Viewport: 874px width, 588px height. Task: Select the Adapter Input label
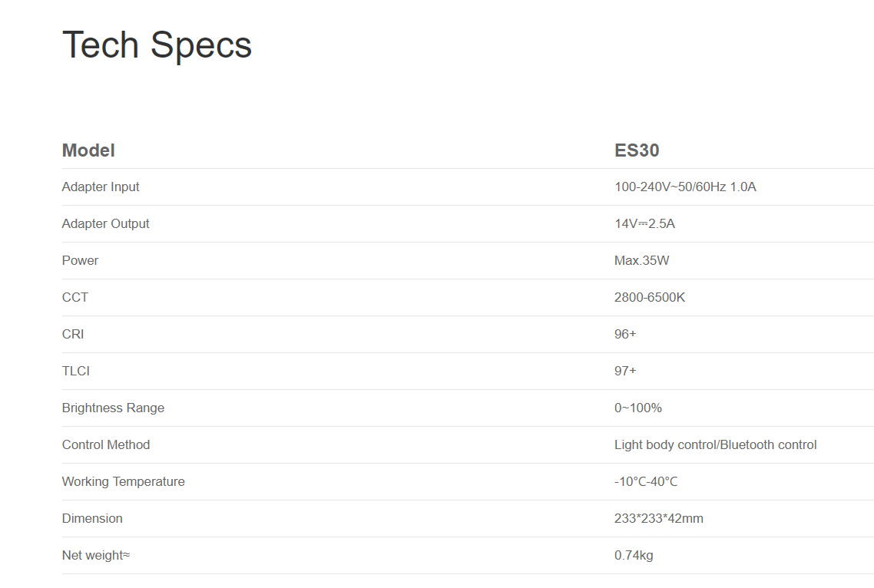click(101, 187)
